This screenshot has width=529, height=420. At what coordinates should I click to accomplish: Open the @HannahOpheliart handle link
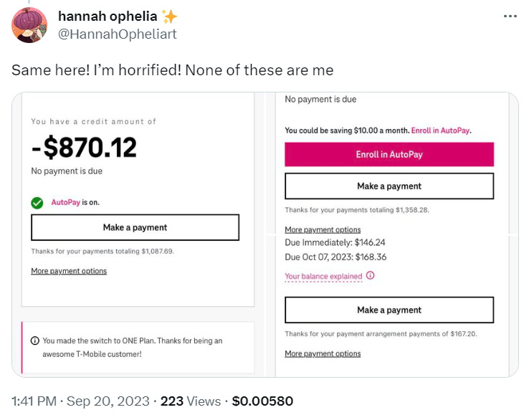pyautogui.click(x=117, y=34)
